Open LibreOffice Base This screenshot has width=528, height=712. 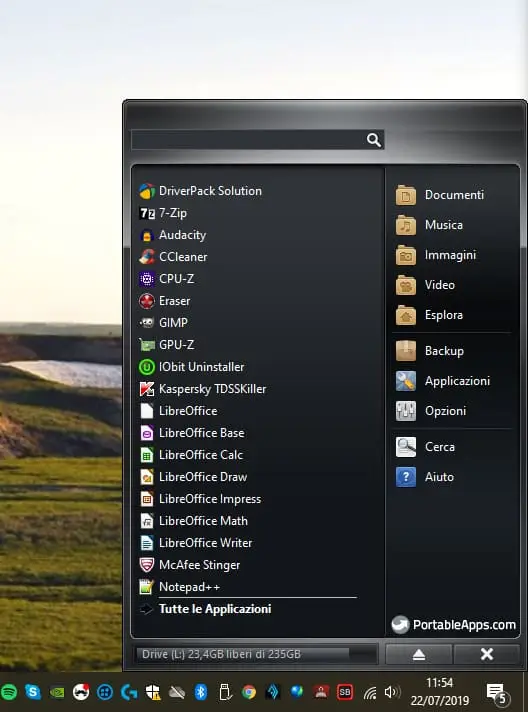coord(192,433)
